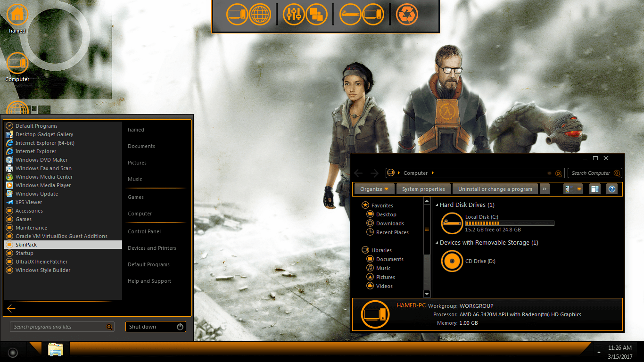The width and height of the screenshot is (644, 362).
Task: Open the recycle bin icon in top dock
Action: (407, 14)
